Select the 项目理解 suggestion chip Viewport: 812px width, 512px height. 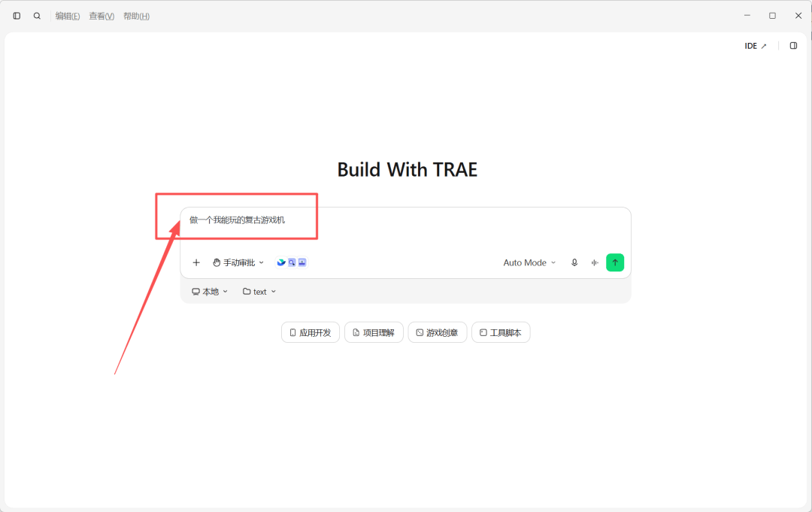[x=374, y=332]
